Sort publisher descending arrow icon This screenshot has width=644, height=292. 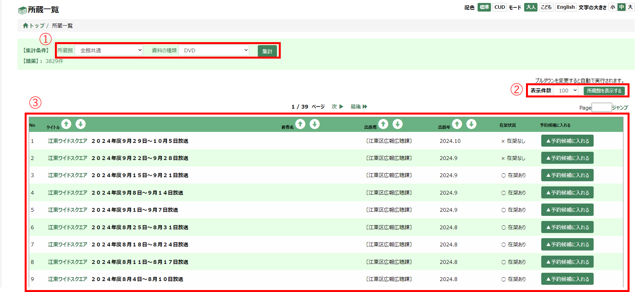[x=397, y=124]
